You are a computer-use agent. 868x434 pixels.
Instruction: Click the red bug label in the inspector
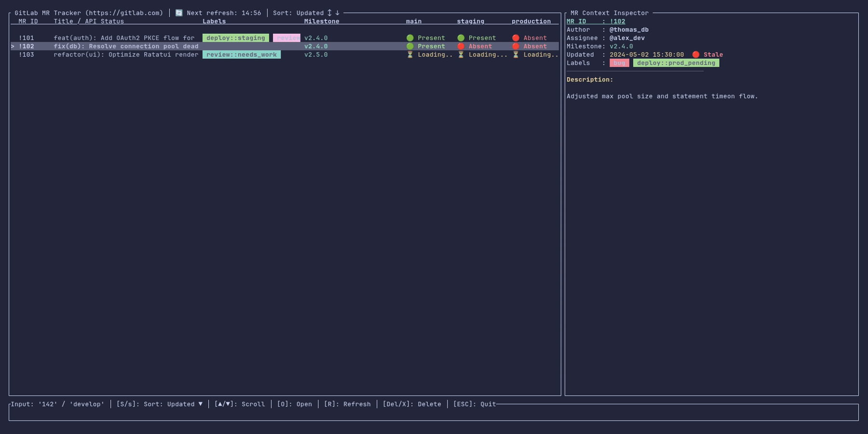coord(619,63)
